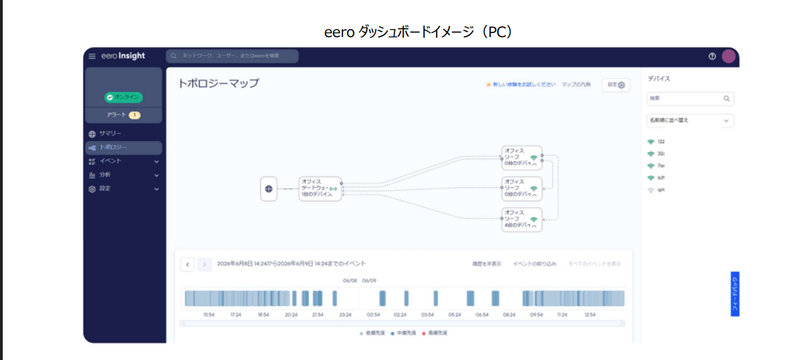Click event bar near 02:24 on timeline

tap(407, 298)
